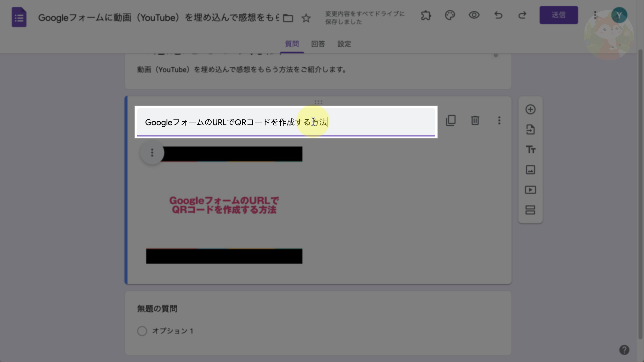Select オプション１ radio button
Viewport: 644px width, 362px height.
click(x=142, y=330)
